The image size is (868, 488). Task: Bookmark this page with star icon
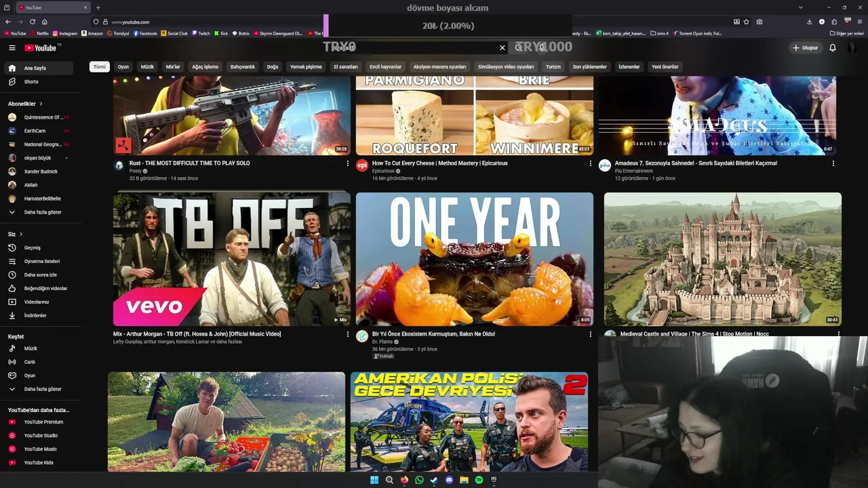pyautogui.click(x=746, y=22)
